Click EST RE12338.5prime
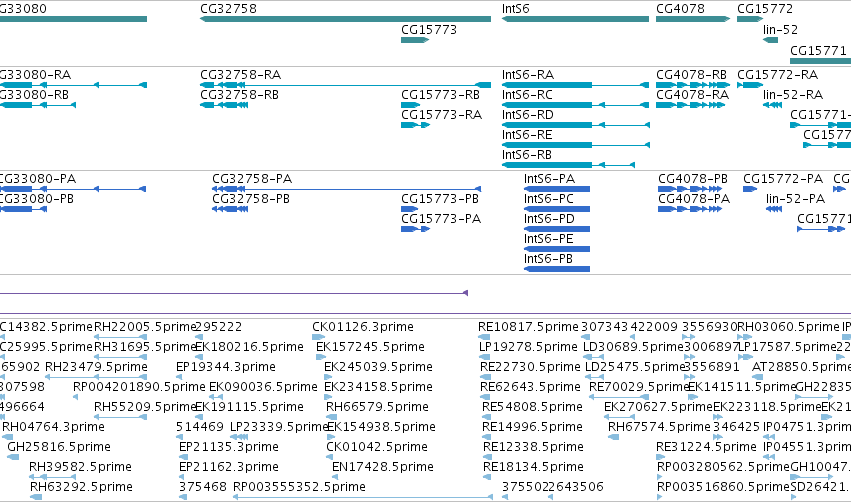Screen dimensions: 851x502 click(486, 457)
